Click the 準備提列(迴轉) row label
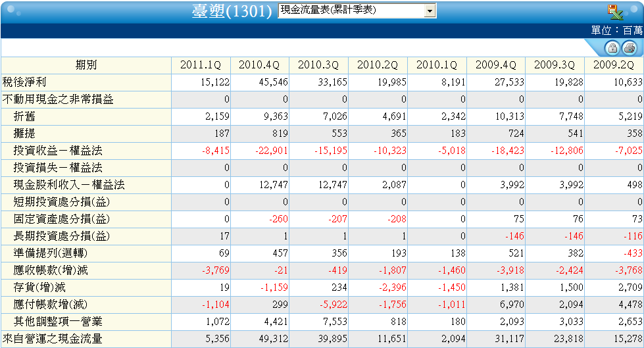 51,253
